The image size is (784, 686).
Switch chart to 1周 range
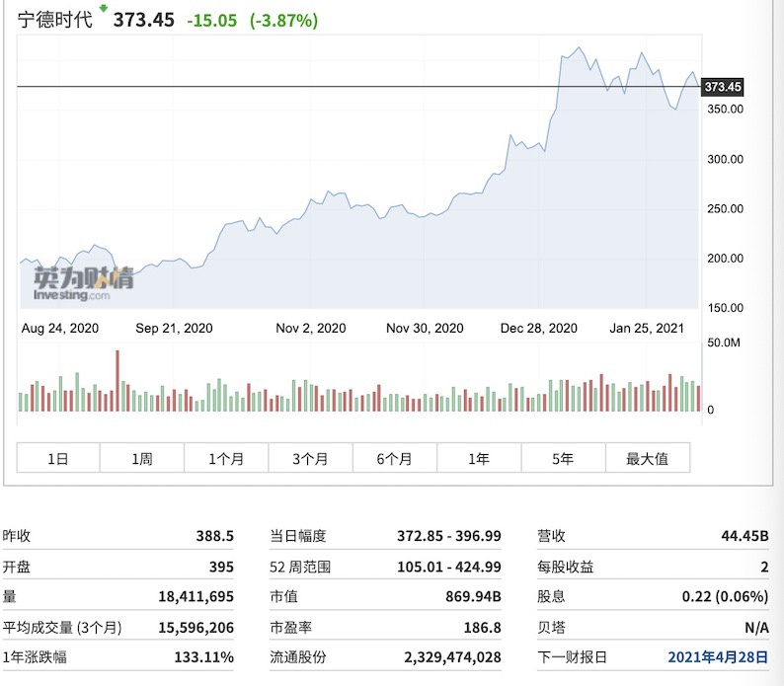point(141,458)
